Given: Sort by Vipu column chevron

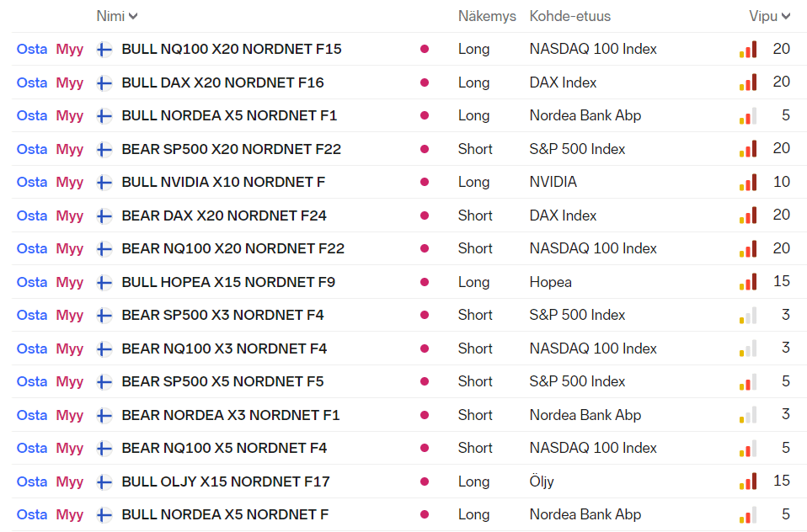Looking at the screenshot, I should point(786,16).
